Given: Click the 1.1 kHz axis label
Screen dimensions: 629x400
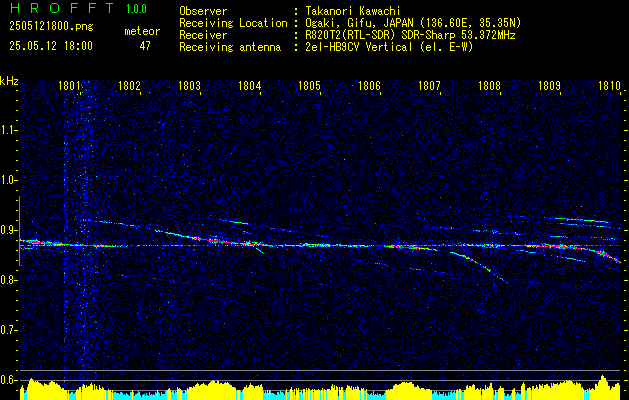Looking at the screenshot, I should point(8,130).
